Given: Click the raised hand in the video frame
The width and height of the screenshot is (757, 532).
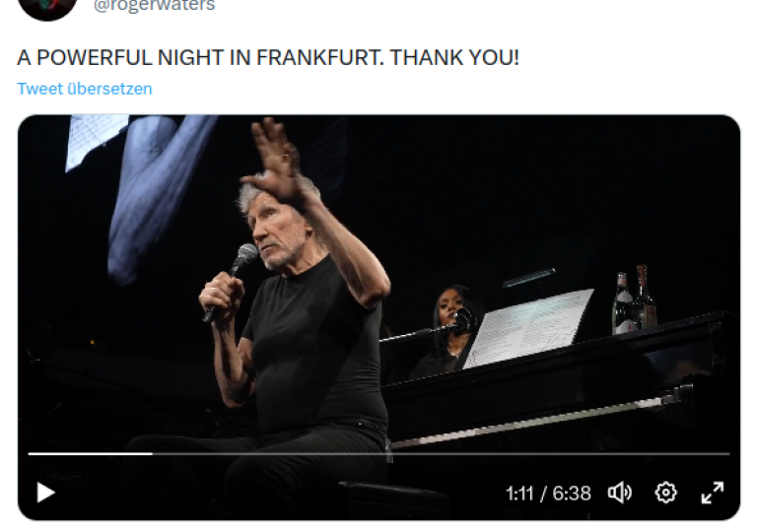Looking at the screenshot, I should tap(275, 162).
